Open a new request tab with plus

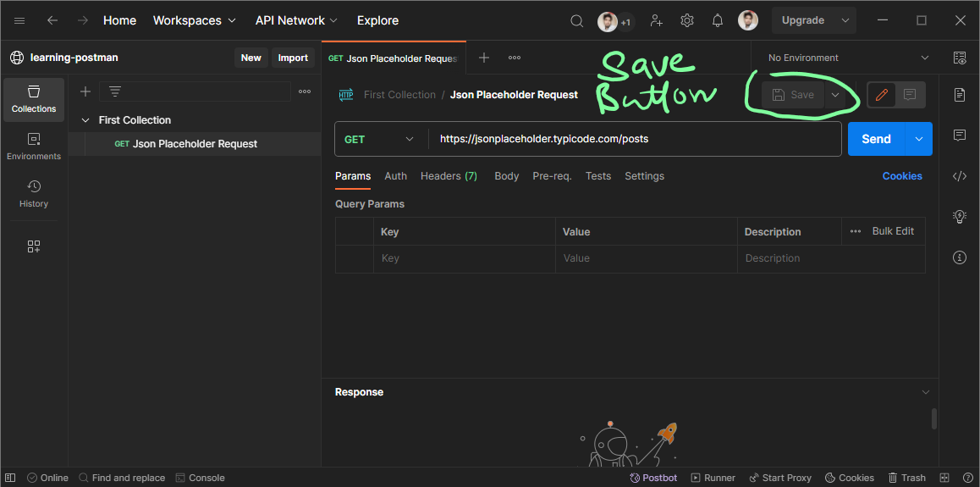[484, 58]
